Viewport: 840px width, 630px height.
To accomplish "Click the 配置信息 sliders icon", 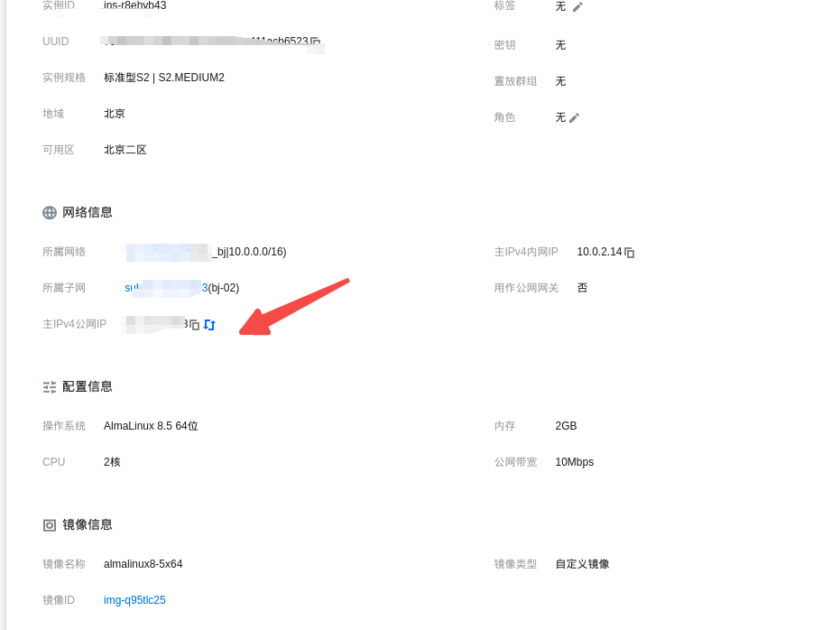I will tap(50, 387).
